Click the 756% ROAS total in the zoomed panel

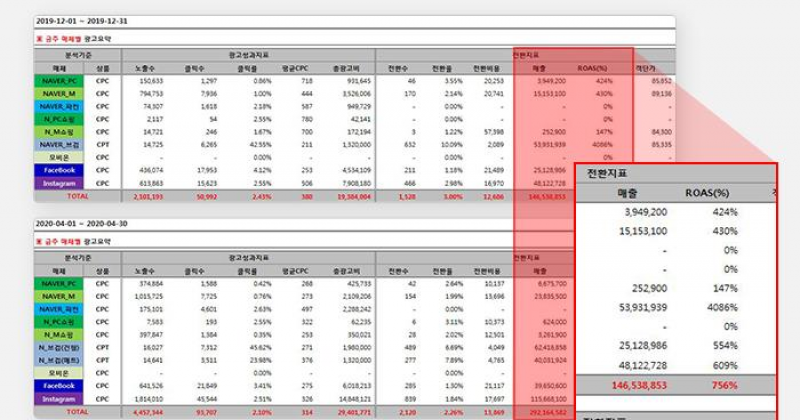(719, 385)
